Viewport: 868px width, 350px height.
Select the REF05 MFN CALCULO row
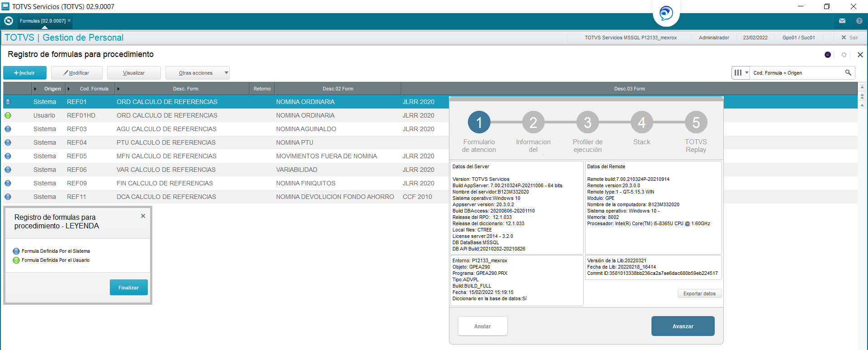[226, 156]
